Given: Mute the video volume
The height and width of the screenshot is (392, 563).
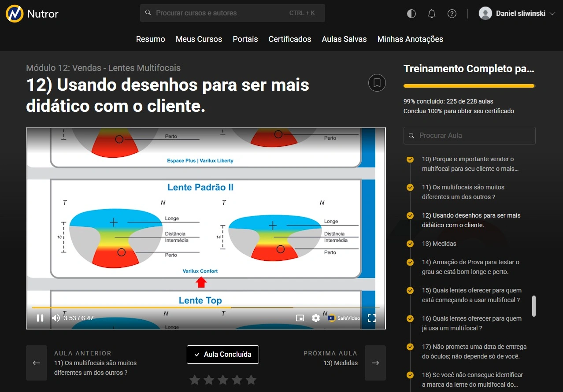Looking at the screenshot, I should [x=56, y=318].
